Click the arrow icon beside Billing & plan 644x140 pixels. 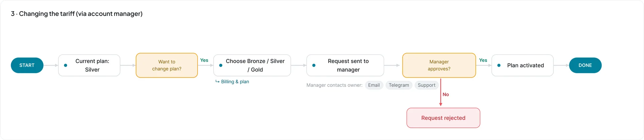tap(217, 81)
